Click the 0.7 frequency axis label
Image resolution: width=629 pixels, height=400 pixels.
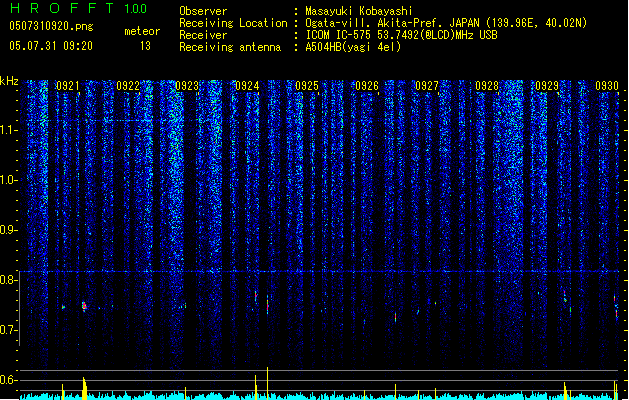coord(9,330)
